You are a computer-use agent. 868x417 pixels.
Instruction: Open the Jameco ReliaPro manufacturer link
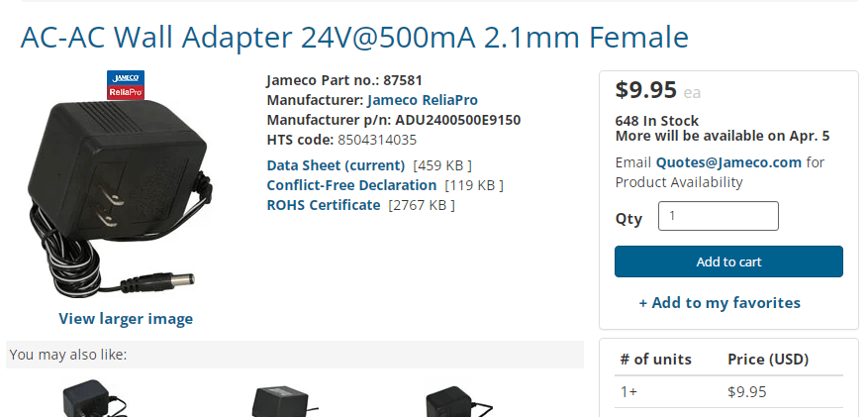click(x=422, y=100)
